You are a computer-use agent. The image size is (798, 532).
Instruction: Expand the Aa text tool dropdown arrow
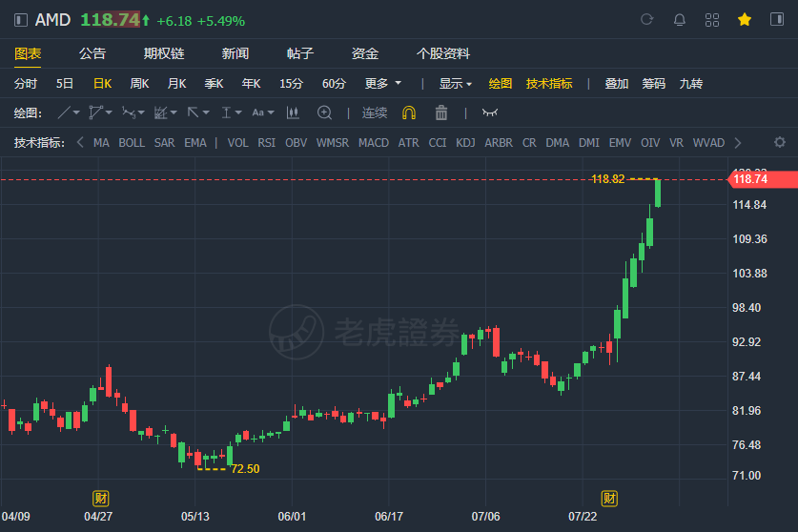[x=271, y=113]
